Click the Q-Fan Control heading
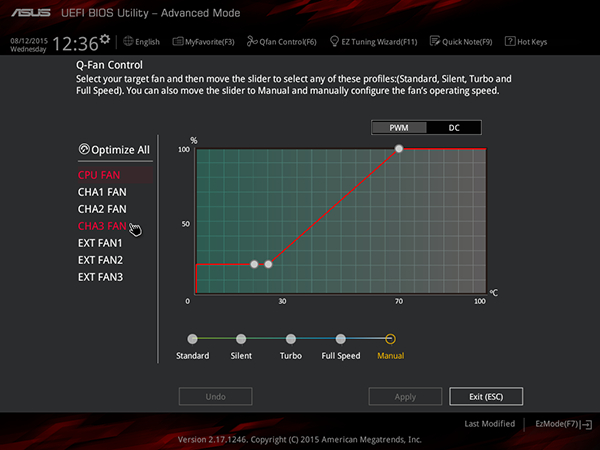Screen dimensions: 600x450 pos(109,65)
